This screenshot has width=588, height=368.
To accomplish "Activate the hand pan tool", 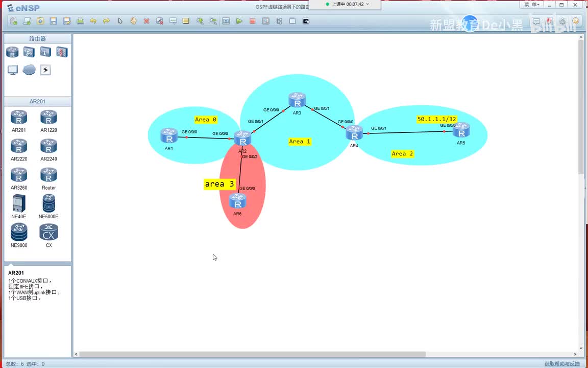I will (133, 21).
